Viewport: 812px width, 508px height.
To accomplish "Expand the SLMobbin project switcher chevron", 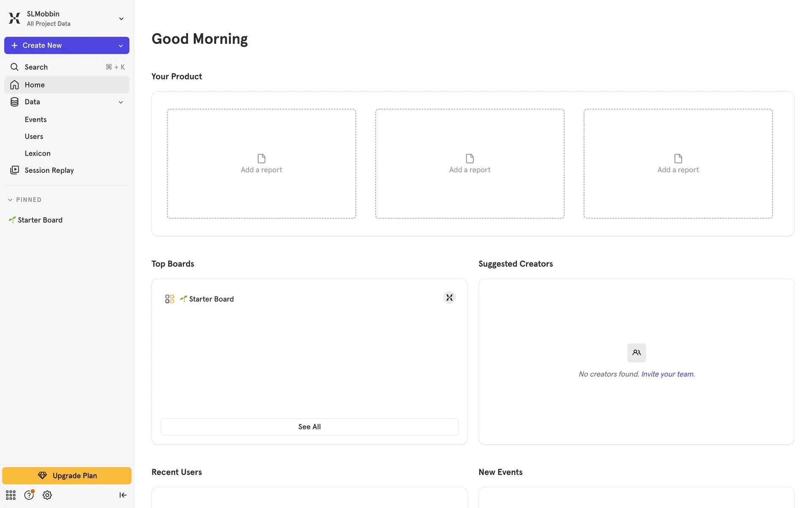I will 121,19.
